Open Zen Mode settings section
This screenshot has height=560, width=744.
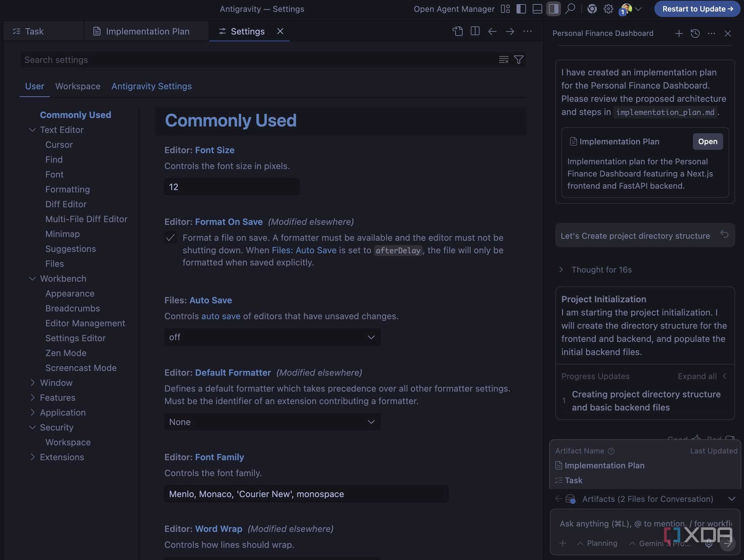coord(66,353)
